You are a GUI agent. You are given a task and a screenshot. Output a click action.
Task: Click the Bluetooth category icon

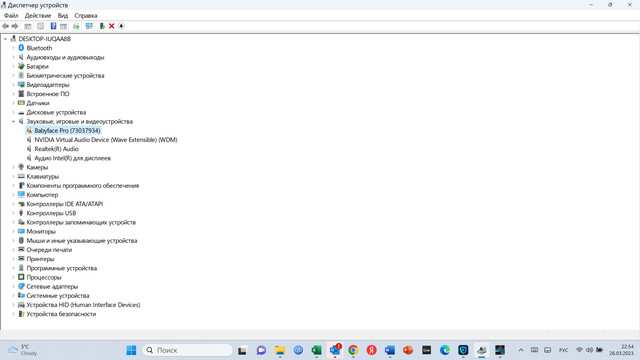click(x=21, y=48)
